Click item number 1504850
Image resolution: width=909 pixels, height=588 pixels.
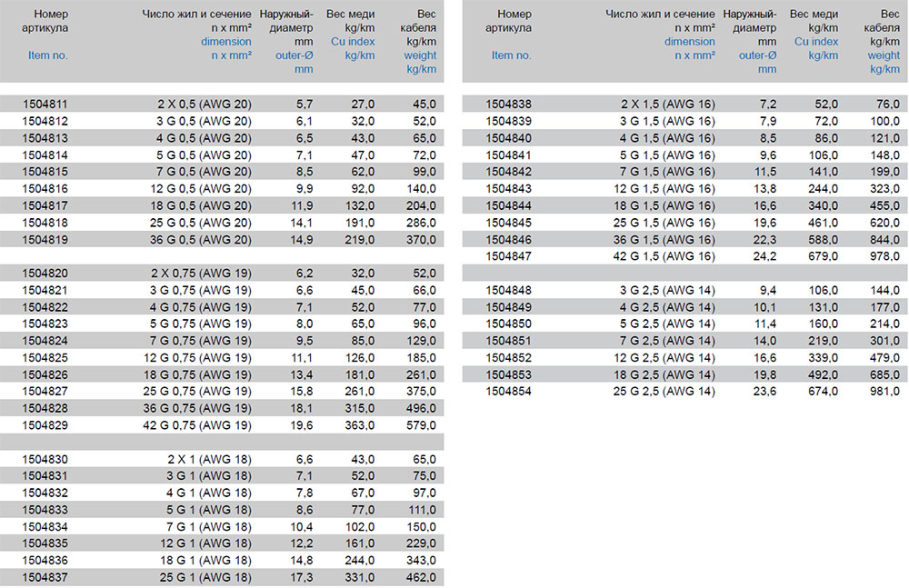pos(508,324)
